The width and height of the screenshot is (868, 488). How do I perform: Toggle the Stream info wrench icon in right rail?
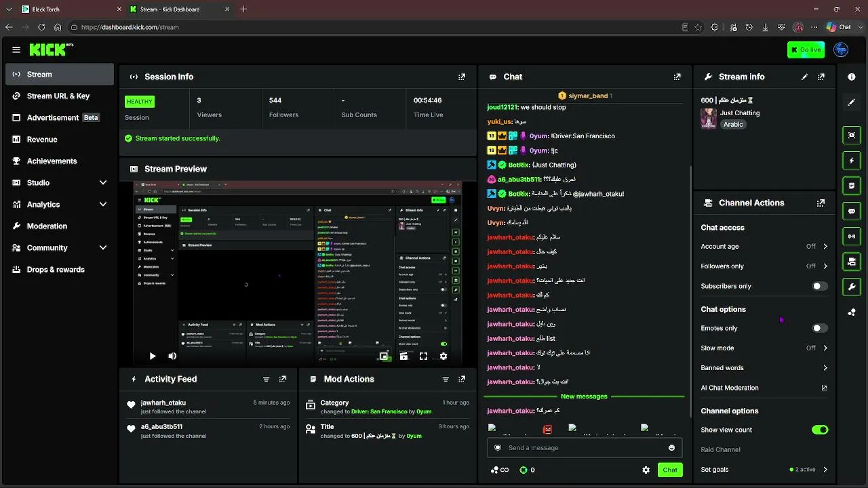tap(852, 287)
